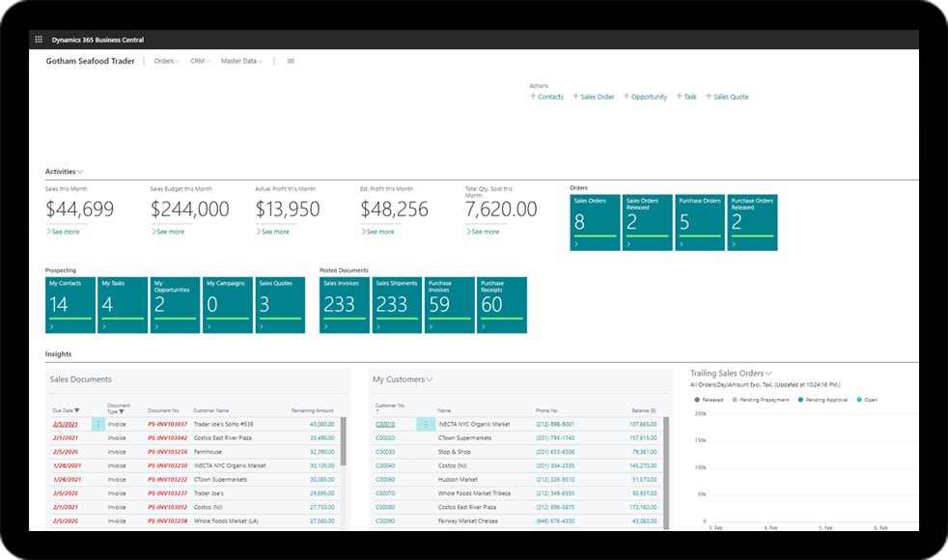Click the Sales Documents list scrollbar
Screen dimensions: 948x560
pyautogui.click(x=344, y=444)
